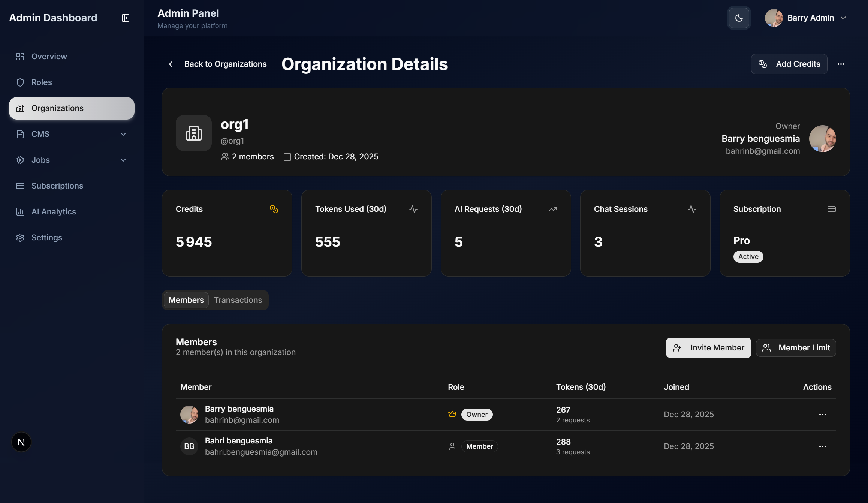This screenshot has height=503, width=868.
Task: Click the Credits coins icon
Action: [274, 209]
